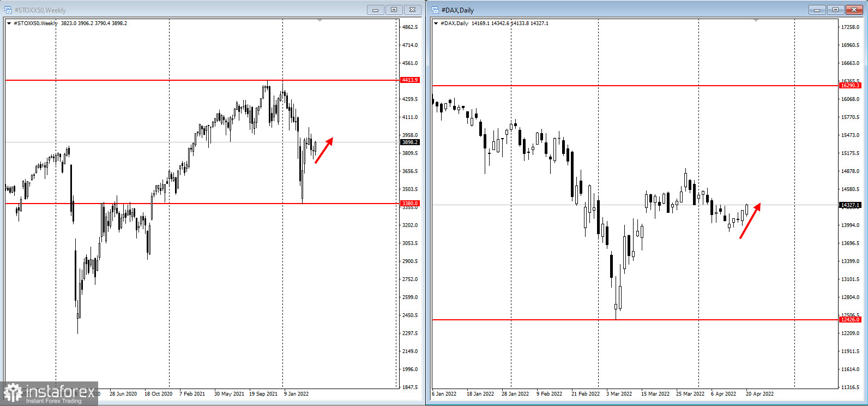Click the 25 Mar 2022 date on DAX
The height and width of the screenshot is (406, 868).
click(x=690, y=394)
